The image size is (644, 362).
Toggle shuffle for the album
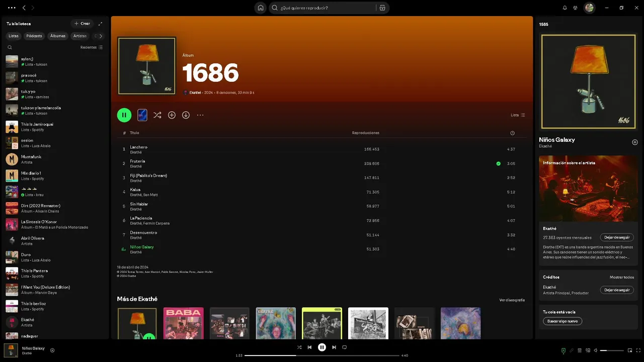(x=157, y=115)
